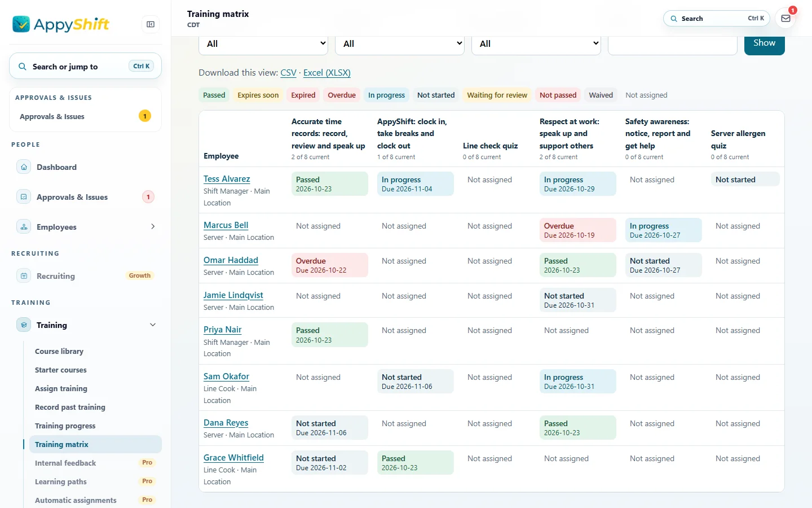Click the empty filter text field
Image resolution: width=812 pixels, height=508 pixels.
point(672,45)
